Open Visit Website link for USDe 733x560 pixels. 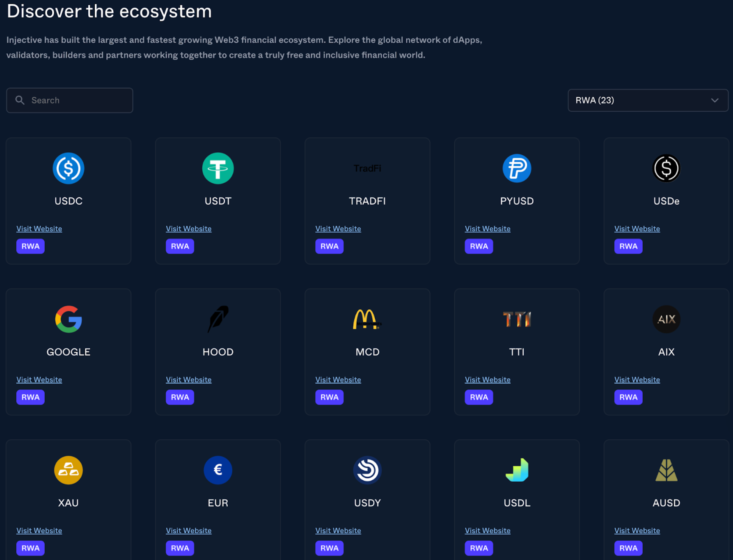coord(637,229)
